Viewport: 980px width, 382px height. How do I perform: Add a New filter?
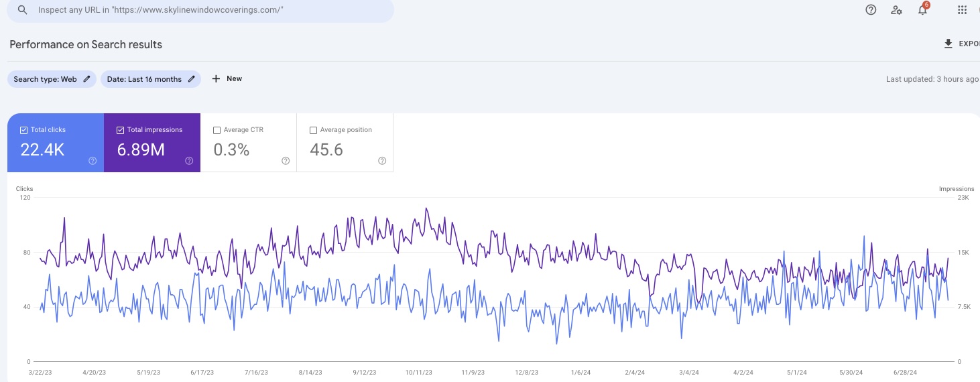click(x=227, y=79)
